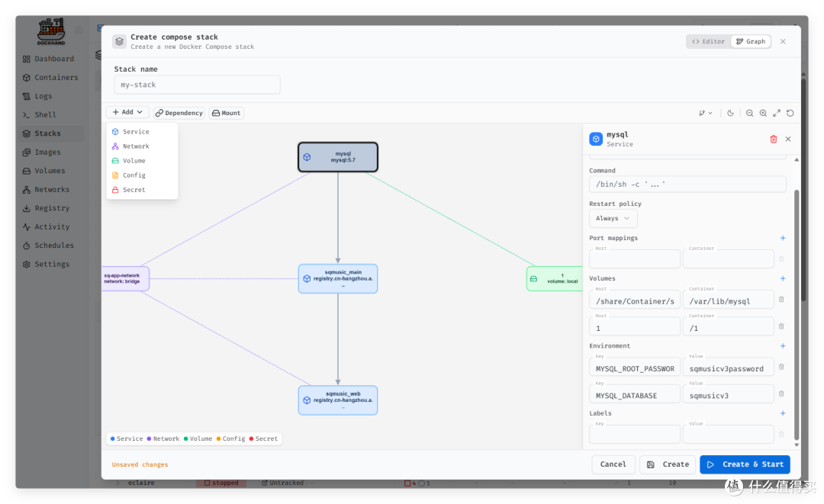Viewport: 824px width, 504px height.
Task: Select the sq-app-network node
Action: (126, 278)
